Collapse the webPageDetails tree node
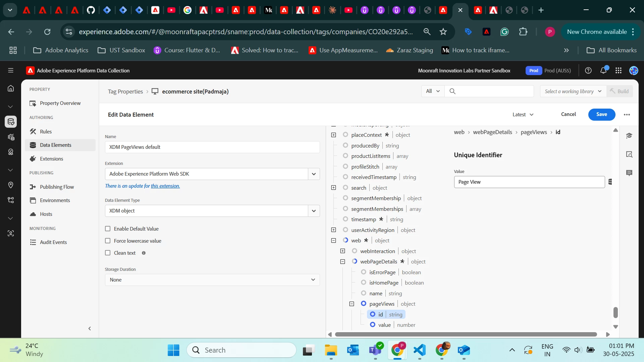 click(x=342, y=262)
